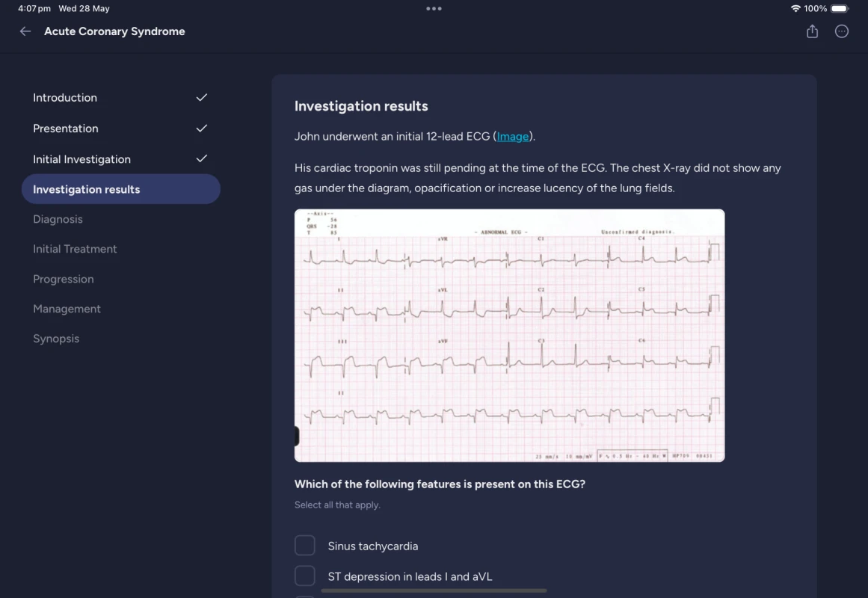868x598 pixels.
Task: Check the Sinus tachycardia option
Action: click(x=305, y=546)
